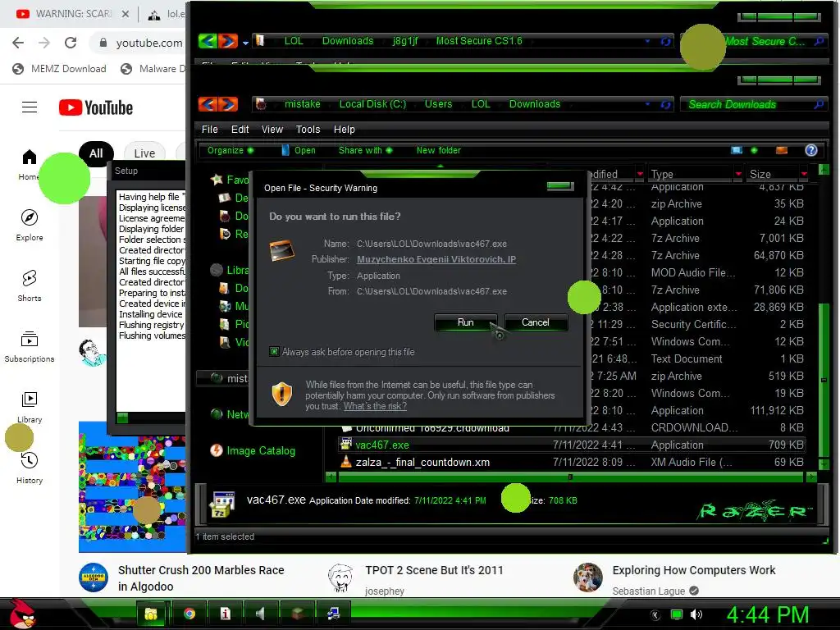The height and width of the screenshot is (630, 840).
Task: Toggle Always ask before opening this file
Action: [274, 352]
